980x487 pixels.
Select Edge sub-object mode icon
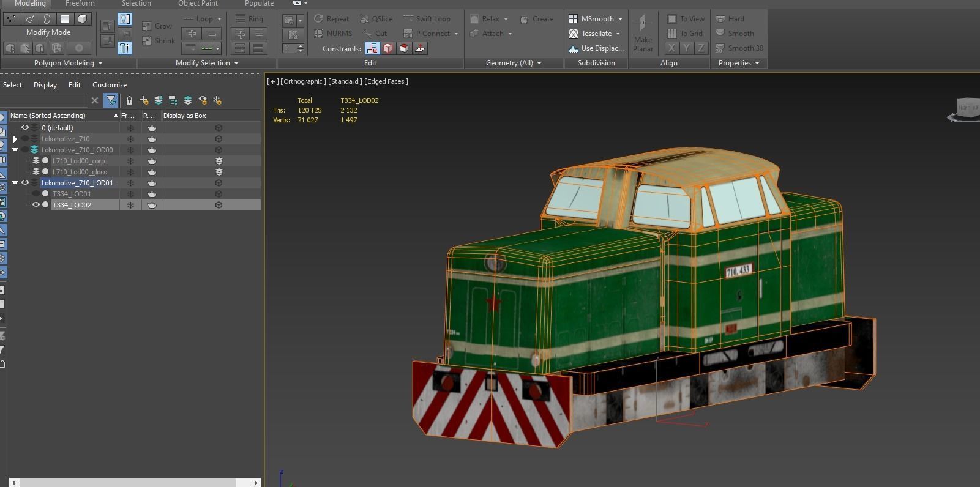29,19
